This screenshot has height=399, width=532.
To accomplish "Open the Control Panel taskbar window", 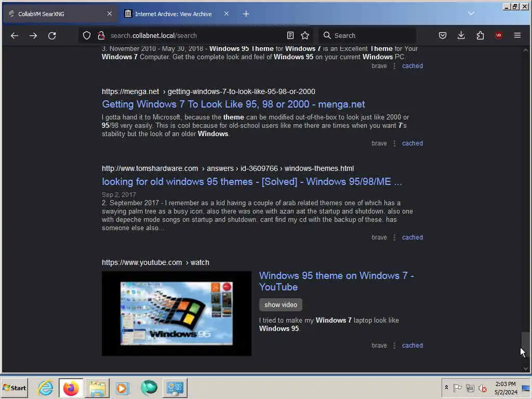I will pos(175,388).
